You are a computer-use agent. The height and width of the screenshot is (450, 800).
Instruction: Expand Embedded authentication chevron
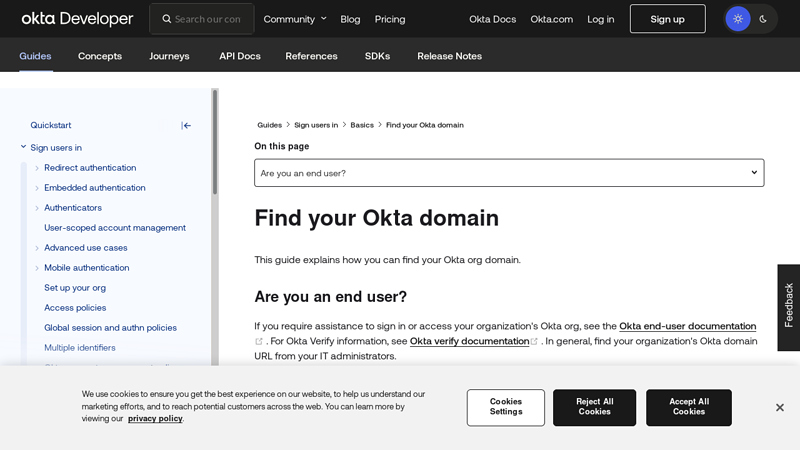point(37,188)
